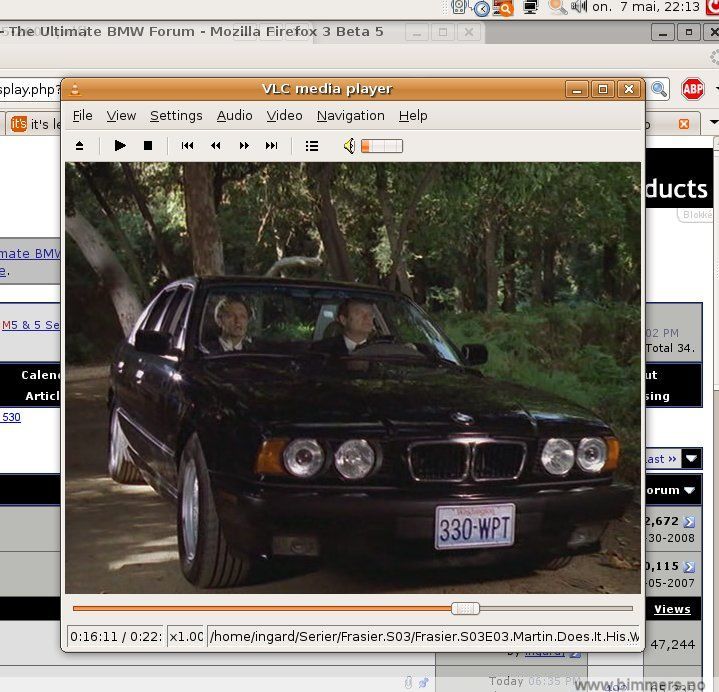Open the 530 link in the forum page
Screen dimensions: 719x692
click(x=11, y=417)
